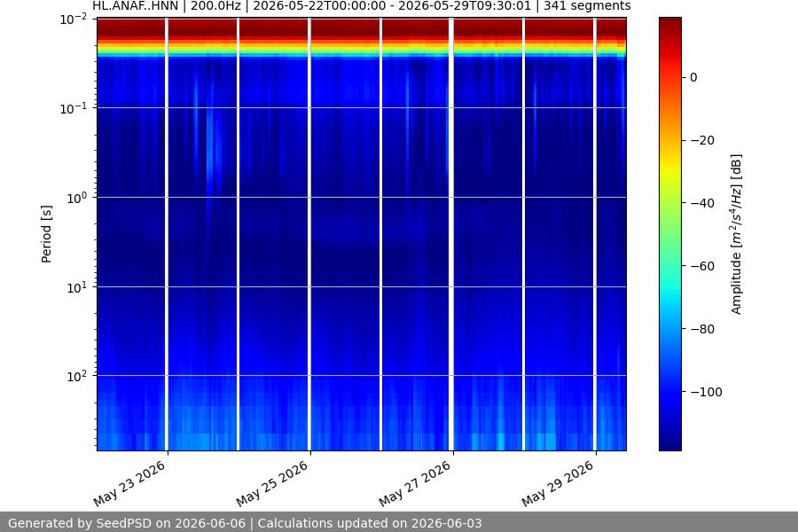Click the colorbar 0 dB tick label

[x=693, y=77]
